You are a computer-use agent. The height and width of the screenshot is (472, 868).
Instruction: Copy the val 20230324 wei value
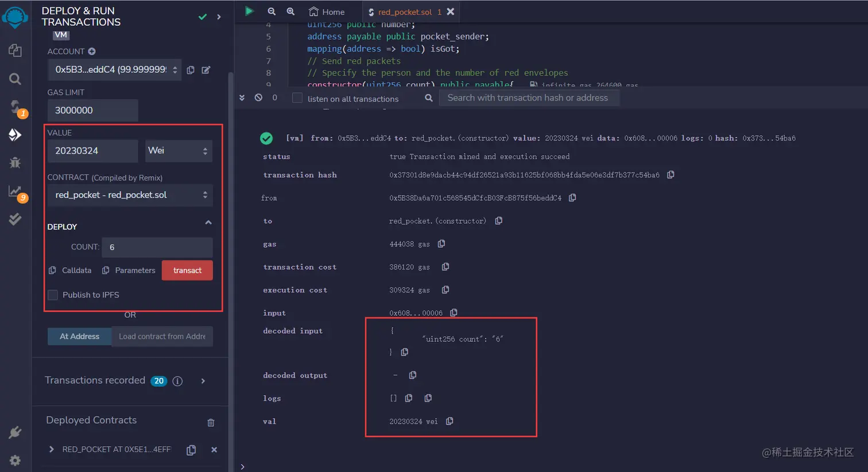(449, 421)
